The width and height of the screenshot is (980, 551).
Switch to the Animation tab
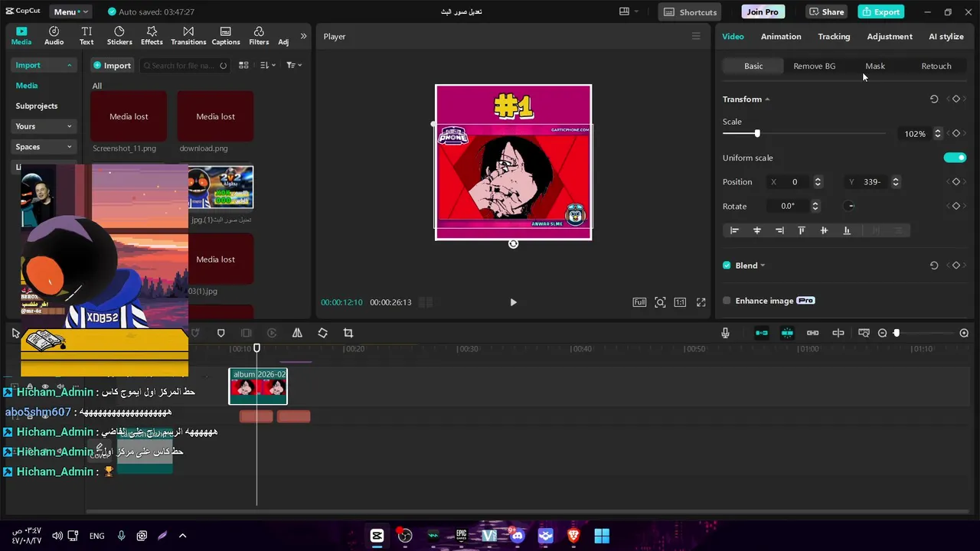click(781, 36)
